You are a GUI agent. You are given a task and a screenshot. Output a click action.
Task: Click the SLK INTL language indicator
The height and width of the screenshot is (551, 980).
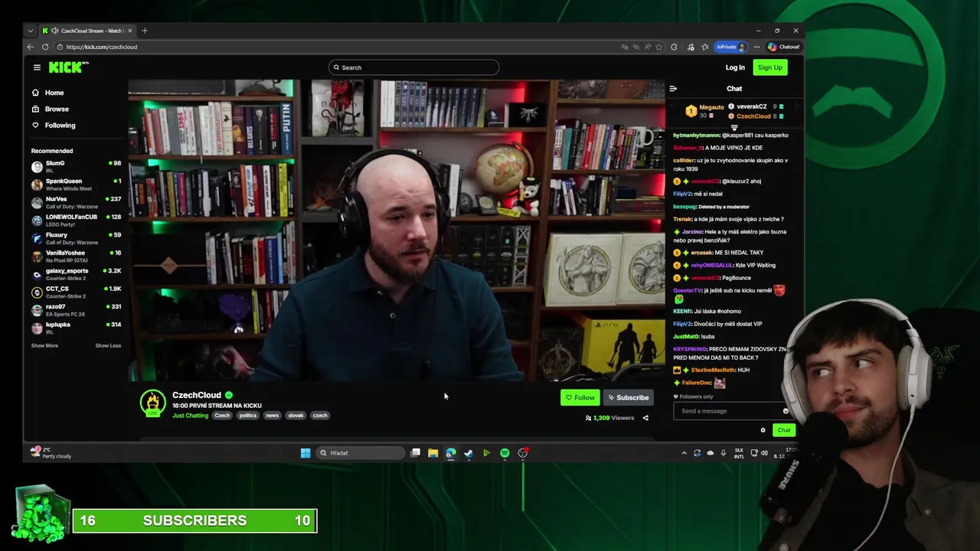(x=739, y=453)
